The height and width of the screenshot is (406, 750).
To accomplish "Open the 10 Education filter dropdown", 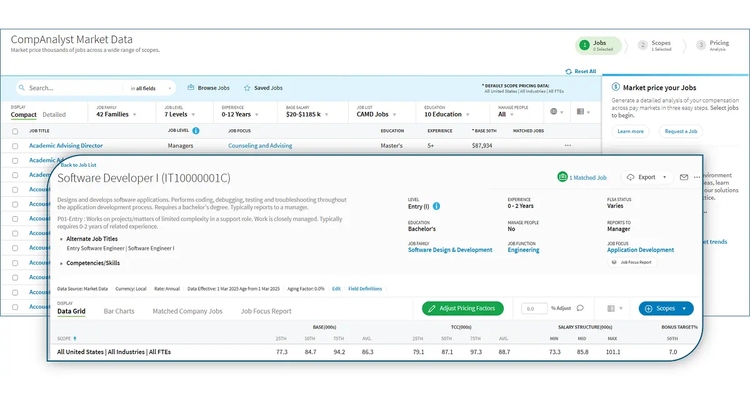I will pyautogui.click(x=447, y=114).
